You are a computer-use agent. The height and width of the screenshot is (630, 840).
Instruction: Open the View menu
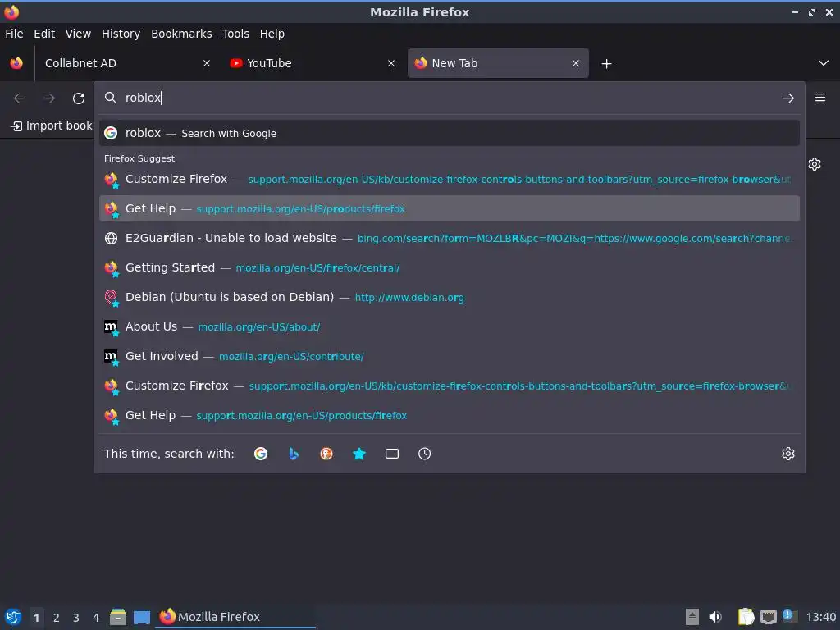78,34
